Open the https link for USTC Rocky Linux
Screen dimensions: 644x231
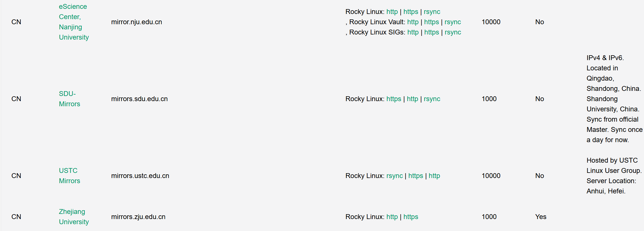click(415, 176)
